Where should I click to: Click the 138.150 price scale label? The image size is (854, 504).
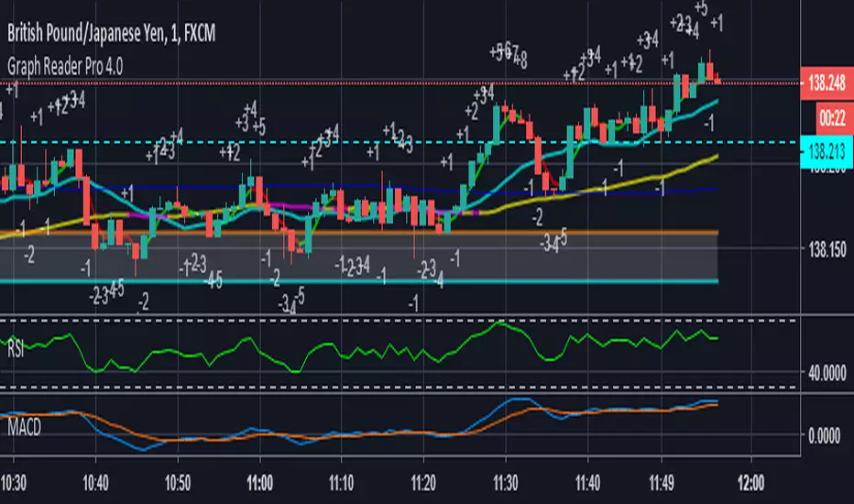(x=827, y=250)
